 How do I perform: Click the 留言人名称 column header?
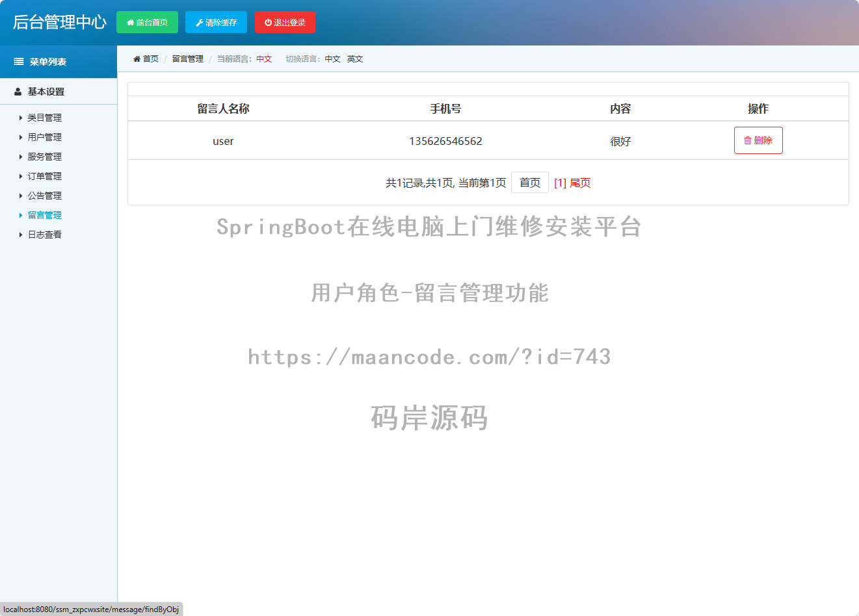[x=223, y=109]
